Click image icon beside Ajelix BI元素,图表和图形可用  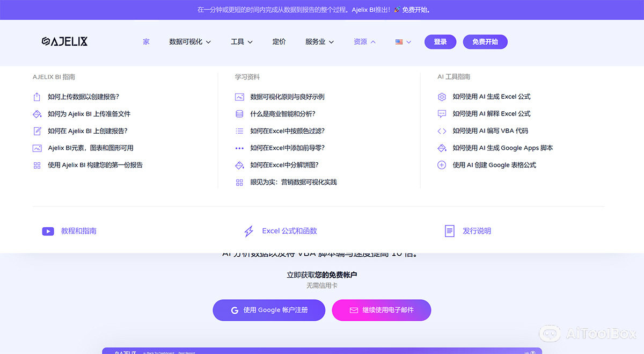click(37, 148)
